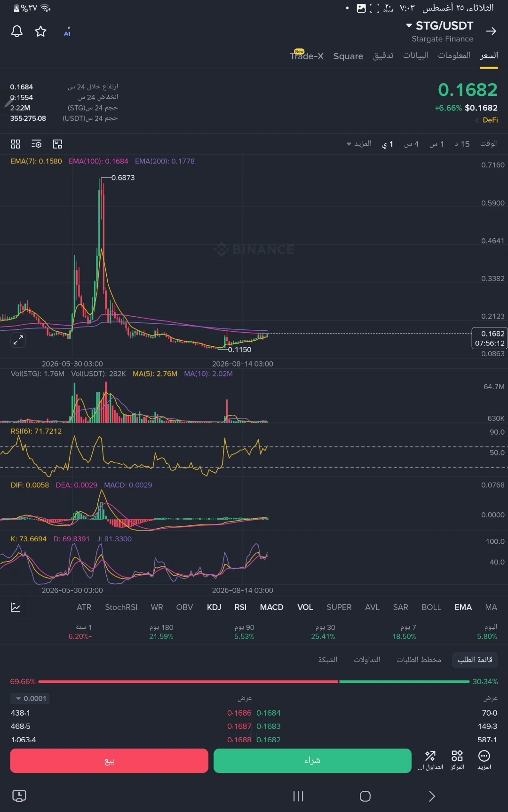Tap the green شراء buy button
Viewport: 508px width, 812px height.
pos(312,760)
